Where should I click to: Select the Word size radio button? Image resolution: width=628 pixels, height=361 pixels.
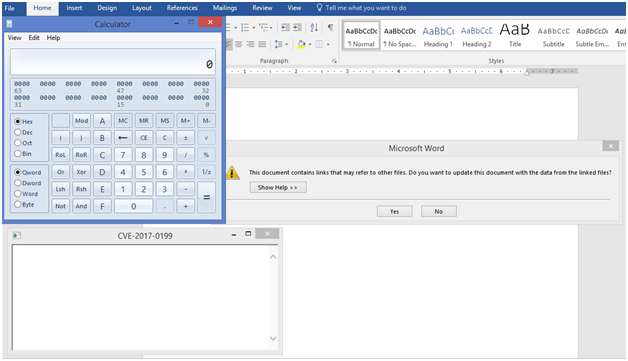pyautogui.click(x=18, y=194)
